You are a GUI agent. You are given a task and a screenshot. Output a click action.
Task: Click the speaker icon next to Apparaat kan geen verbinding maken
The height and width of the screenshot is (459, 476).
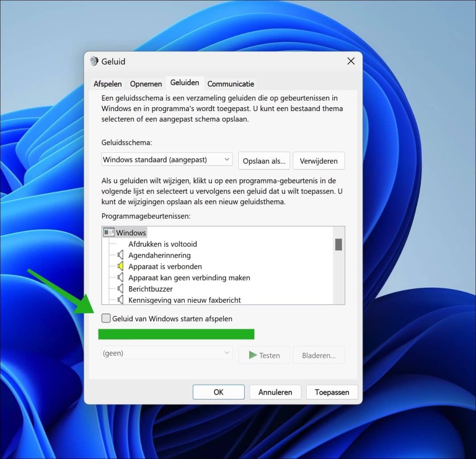tap(121, 277)
